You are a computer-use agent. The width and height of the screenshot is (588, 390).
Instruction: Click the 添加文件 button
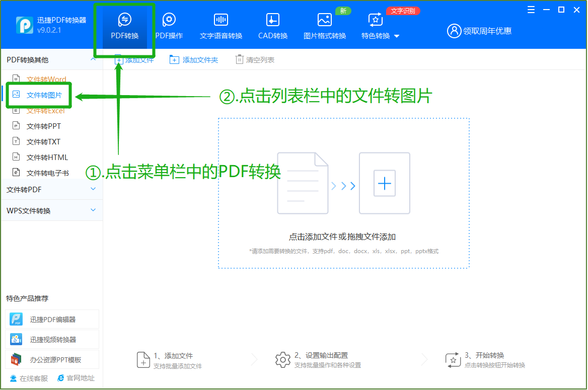coord(134,59)
